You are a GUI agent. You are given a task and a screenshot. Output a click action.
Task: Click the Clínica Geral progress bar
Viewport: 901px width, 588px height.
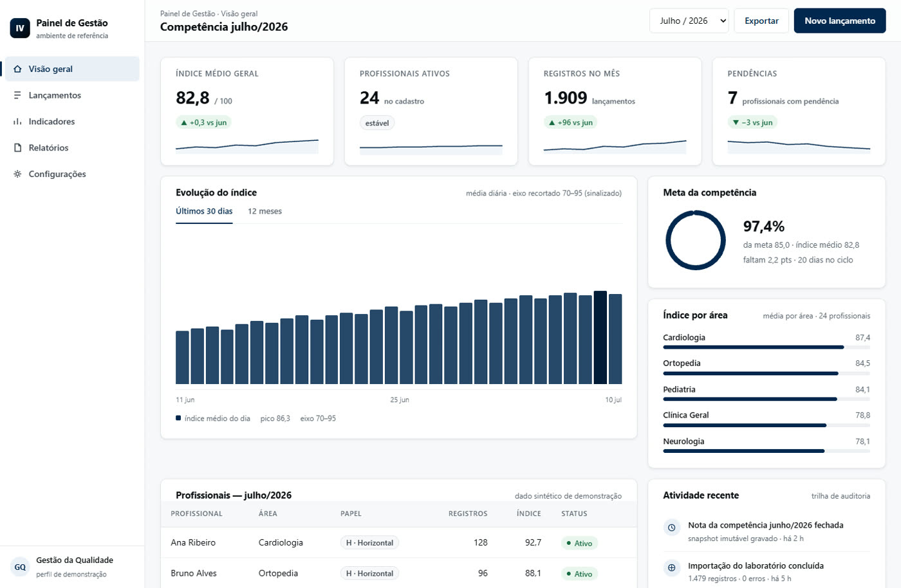(x=766, y=425)
